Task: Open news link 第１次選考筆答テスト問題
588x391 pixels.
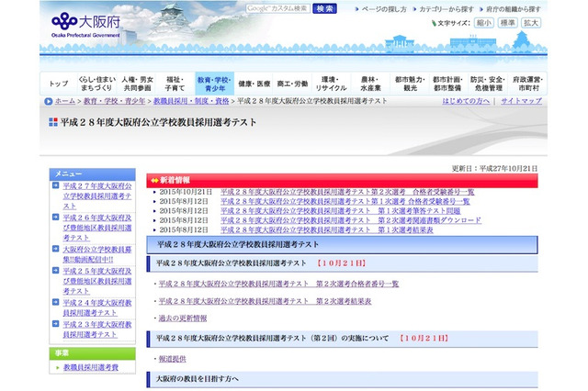Action: click(341, 211)
